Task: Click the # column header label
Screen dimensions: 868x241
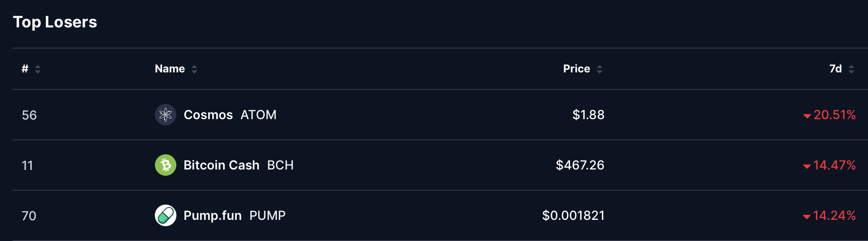Action: (x=25, y=69)
